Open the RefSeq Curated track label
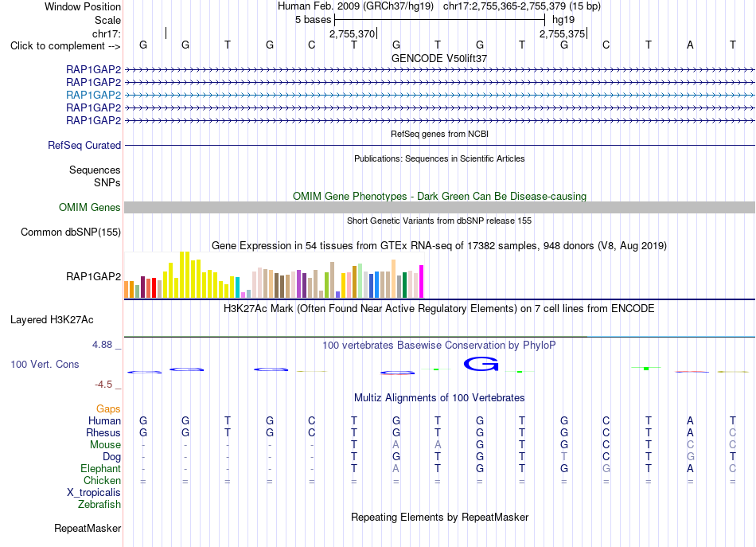The height and width of the screenshot is (547, 756). click(84, 145)
